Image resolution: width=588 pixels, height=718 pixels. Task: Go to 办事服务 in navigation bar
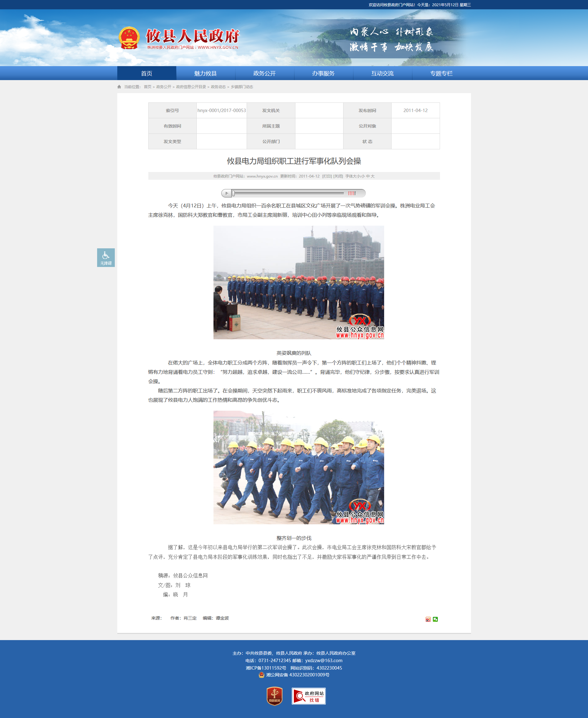pos(323,73)
